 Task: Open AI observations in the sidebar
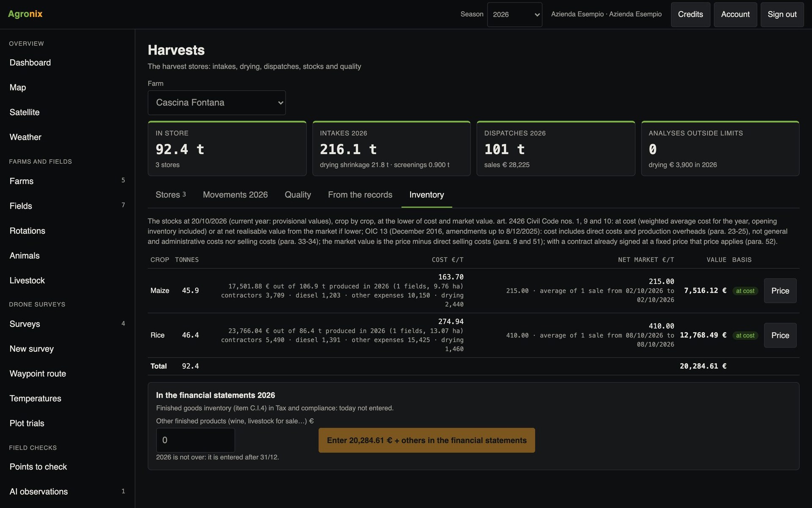tap(67, 492)
